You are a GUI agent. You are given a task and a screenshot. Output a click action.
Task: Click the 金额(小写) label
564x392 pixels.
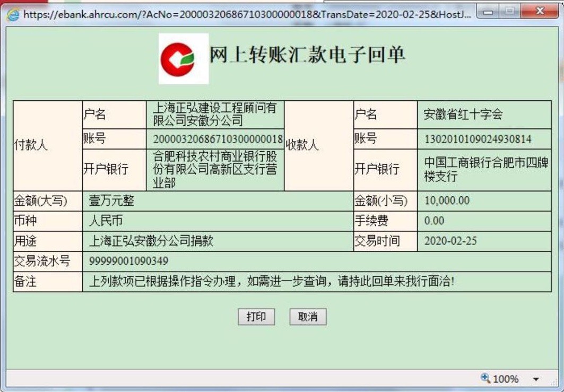tap(381, 201)
